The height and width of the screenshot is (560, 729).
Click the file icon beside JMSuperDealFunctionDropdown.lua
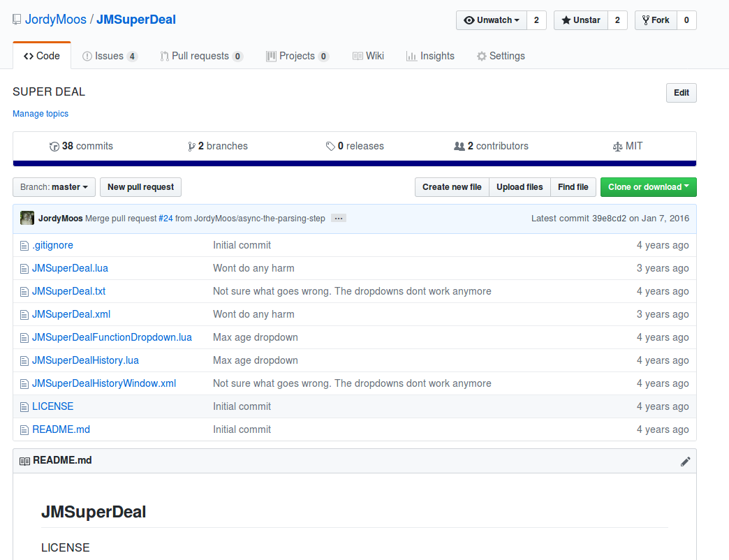coord(24,338)
